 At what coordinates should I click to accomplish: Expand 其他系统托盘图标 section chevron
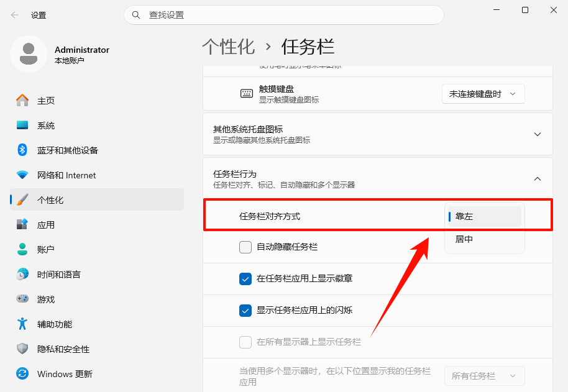[538, 134]
